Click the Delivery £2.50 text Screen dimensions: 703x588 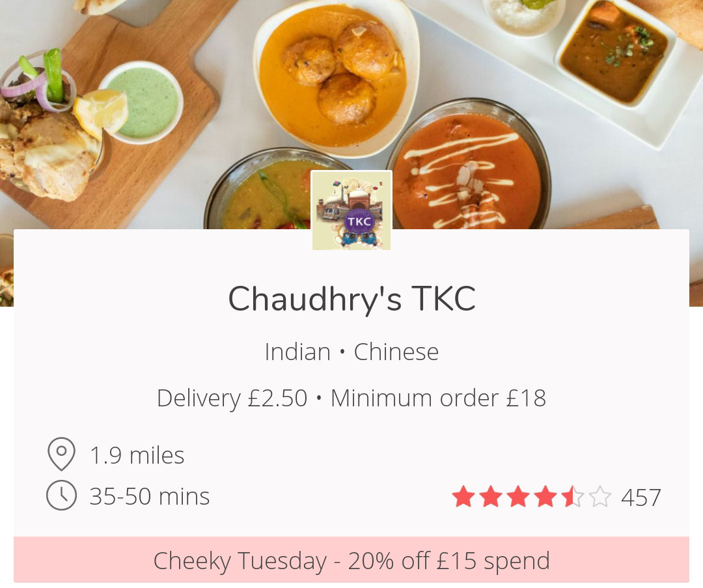coord(232,399)
